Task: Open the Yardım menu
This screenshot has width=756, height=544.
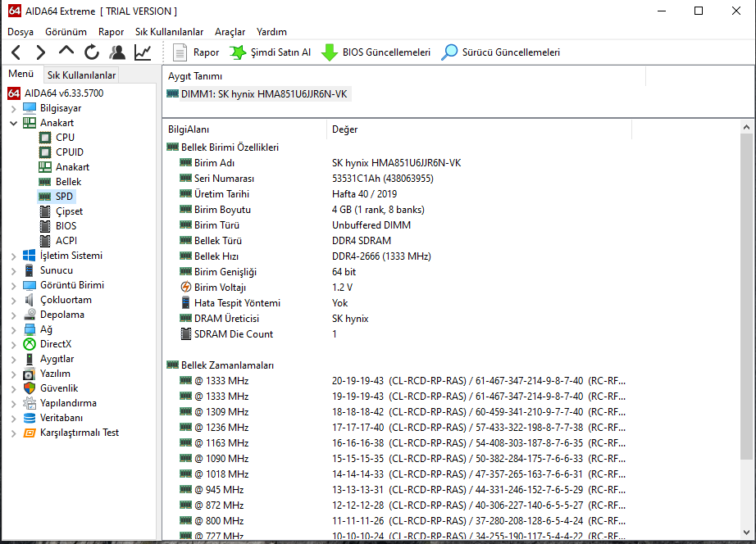Action: [x=271, y=32]
